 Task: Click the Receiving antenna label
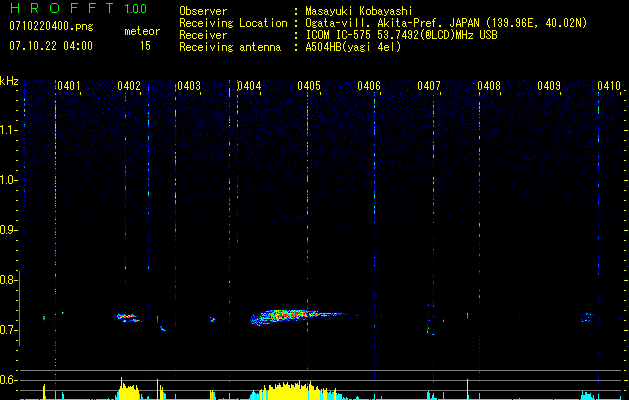pos(230,47)
